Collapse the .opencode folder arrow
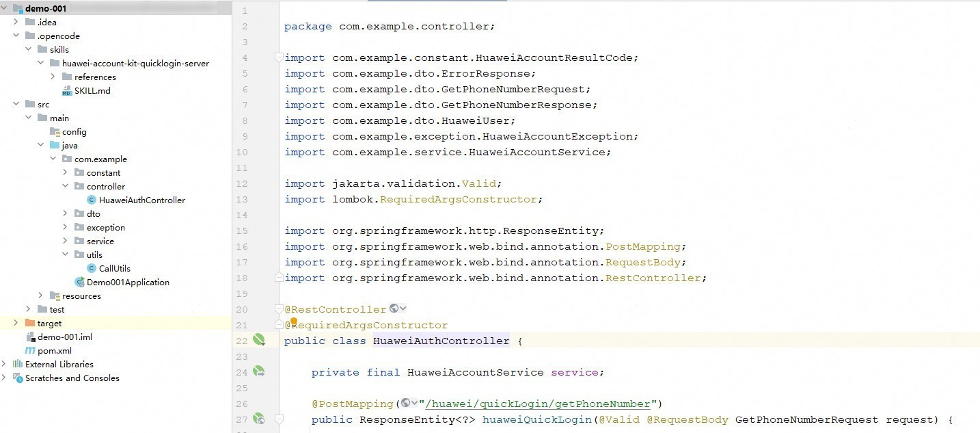 click(16, 36)
